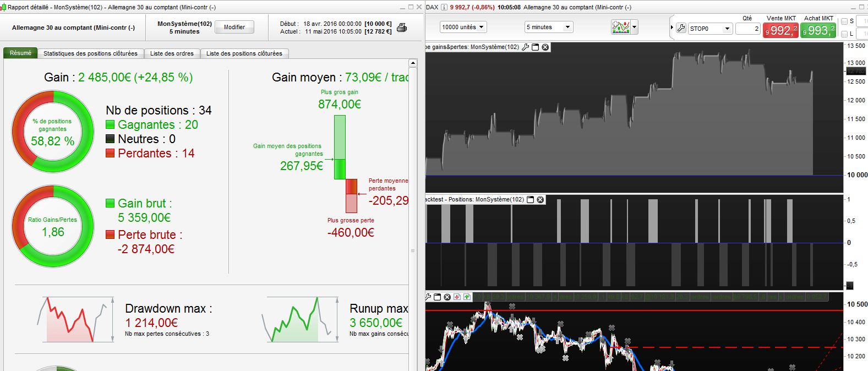868x371 pixels.
Task: Click the black Neutres legend swatch
Action: [x=110, y=139]
